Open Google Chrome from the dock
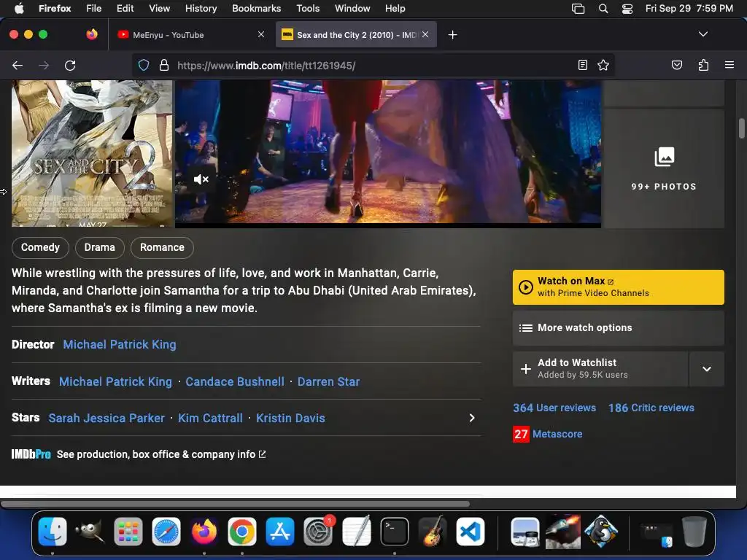The image size is (747, 560). (242, 532)
